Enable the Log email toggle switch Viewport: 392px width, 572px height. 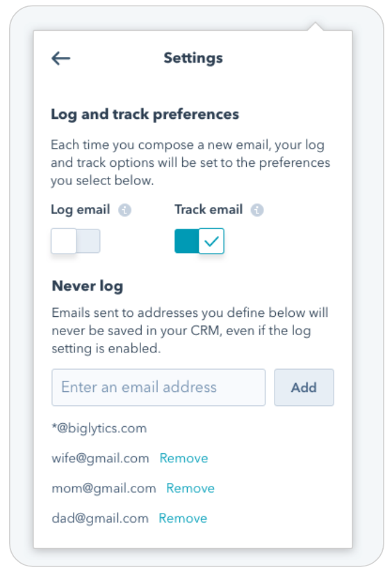point(76,241)
